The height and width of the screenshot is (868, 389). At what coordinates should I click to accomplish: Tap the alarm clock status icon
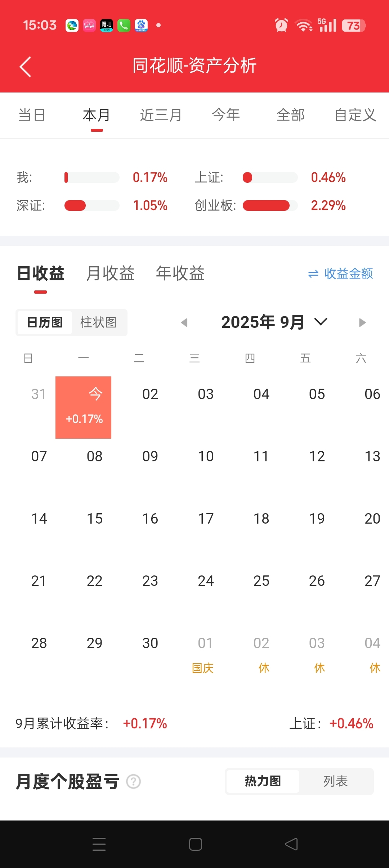pyautogui.click(x=281, y=25)
